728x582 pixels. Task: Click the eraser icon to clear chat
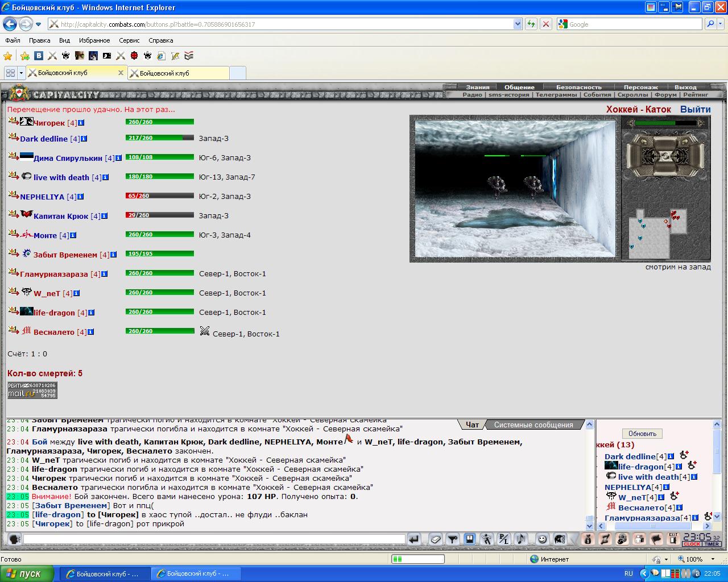click(x=436, y=539)
